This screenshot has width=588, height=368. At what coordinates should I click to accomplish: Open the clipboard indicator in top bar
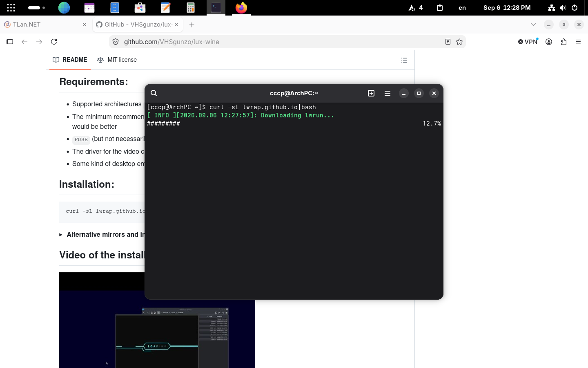pyautogui.click(x=440, y=8)
